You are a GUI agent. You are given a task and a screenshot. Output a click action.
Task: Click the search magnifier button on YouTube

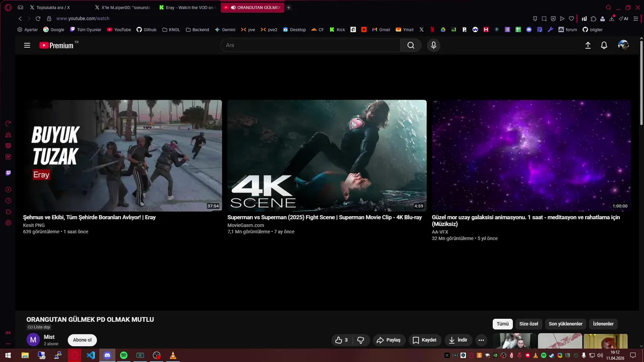click(x=411, y=45)
